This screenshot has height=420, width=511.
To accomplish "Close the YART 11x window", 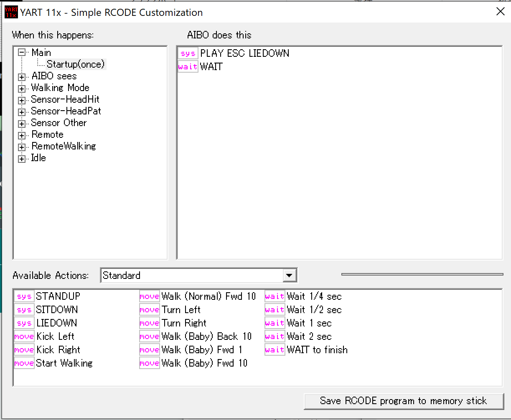I will click(500, 12).
